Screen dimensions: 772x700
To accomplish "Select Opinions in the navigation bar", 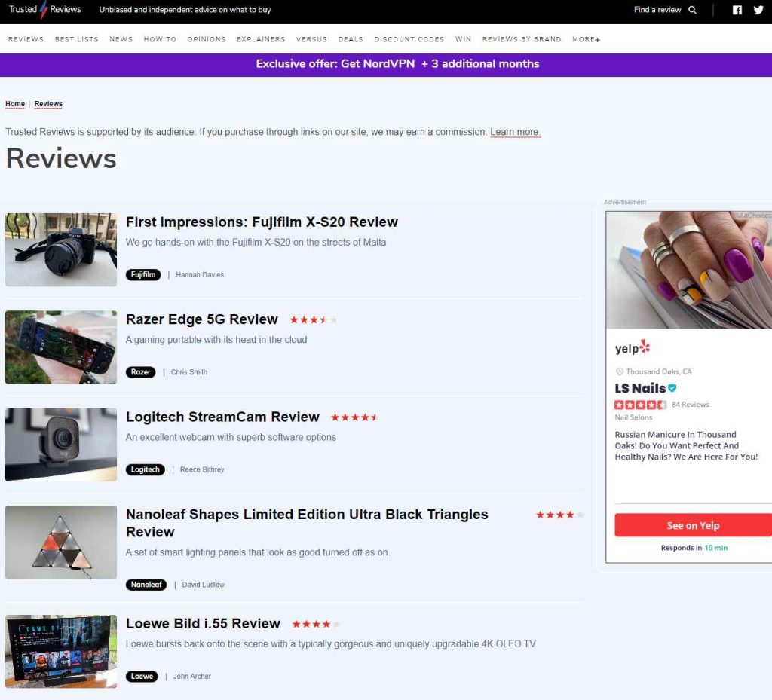I will [207, 39].
